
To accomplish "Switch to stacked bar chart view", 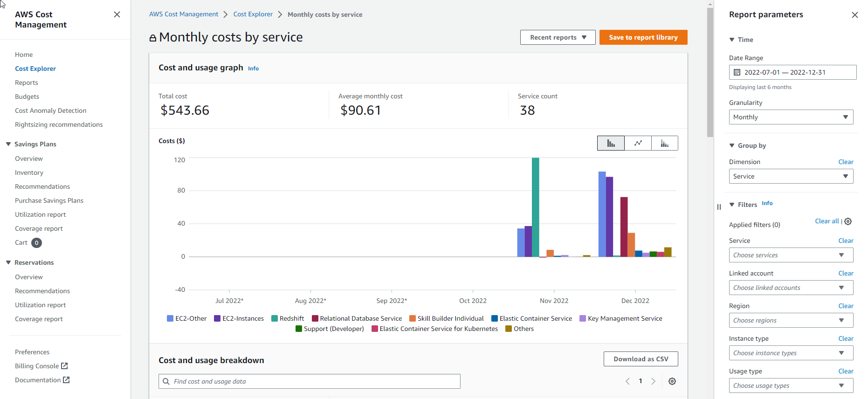I will (665, 143).
